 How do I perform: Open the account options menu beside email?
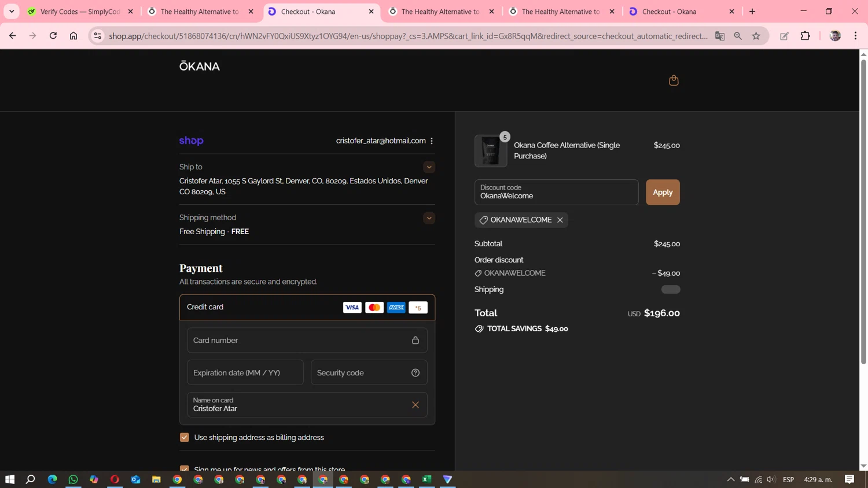(x=432, y=141)
